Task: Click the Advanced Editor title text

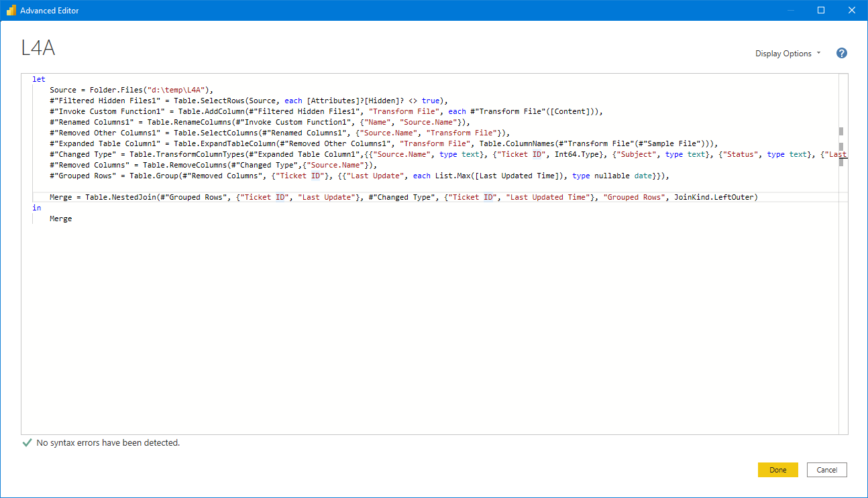Action: pyautogui.click(x=50, y=11)
